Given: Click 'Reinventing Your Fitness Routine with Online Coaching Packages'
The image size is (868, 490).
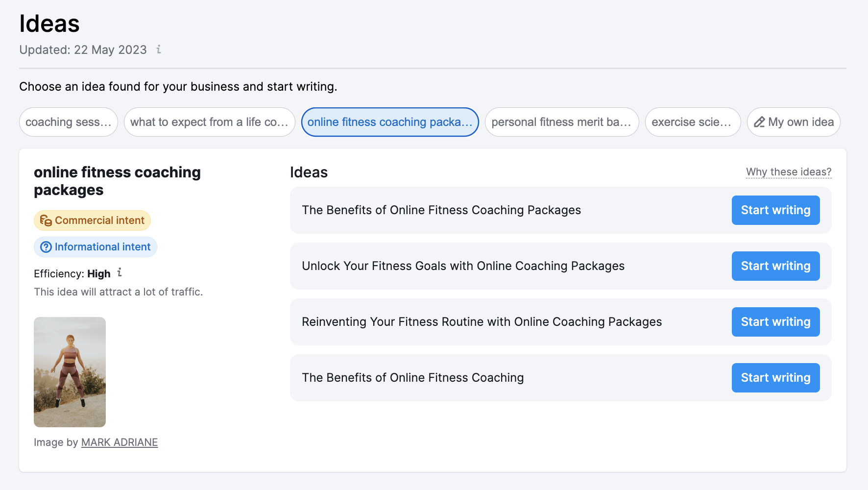Looking at the screenshot, I should pyautogui.click(x=482, y=322).
